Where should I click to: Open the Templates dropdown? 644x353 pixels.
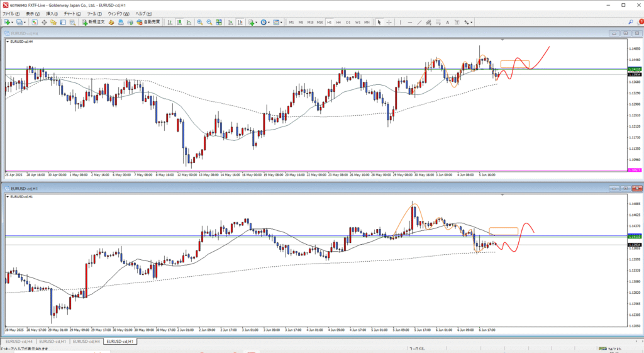277,22
